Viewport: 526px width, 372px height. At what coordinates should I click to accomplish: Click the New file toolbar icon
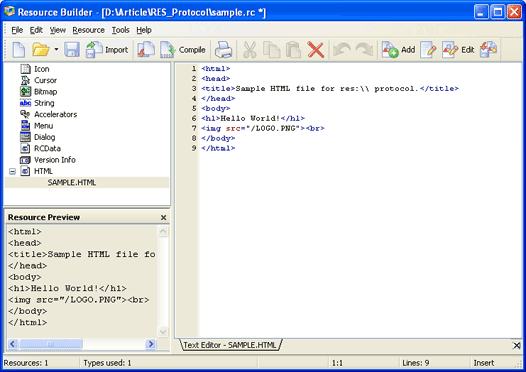(x=19, y=50)
